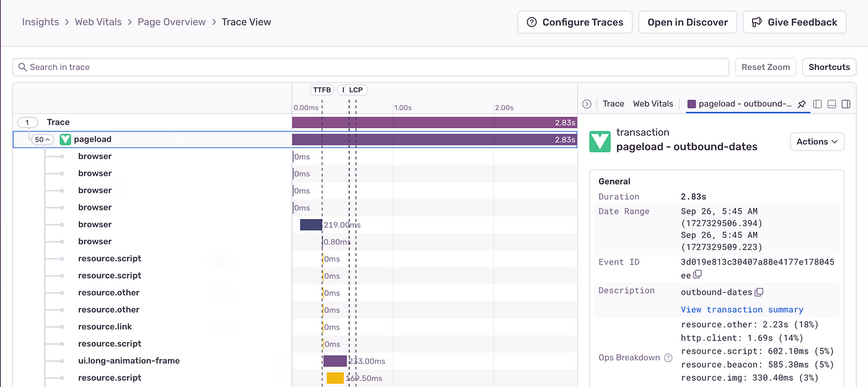Select the pageload tree row label

click(x=92, y=139)
